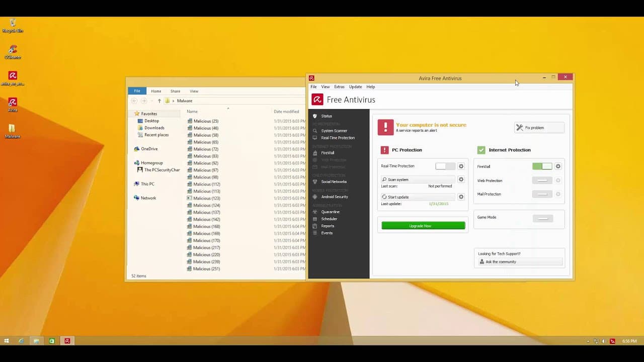Open the View menu in Avira
This screenshot has height=362, width=644.
click(326, 87)
